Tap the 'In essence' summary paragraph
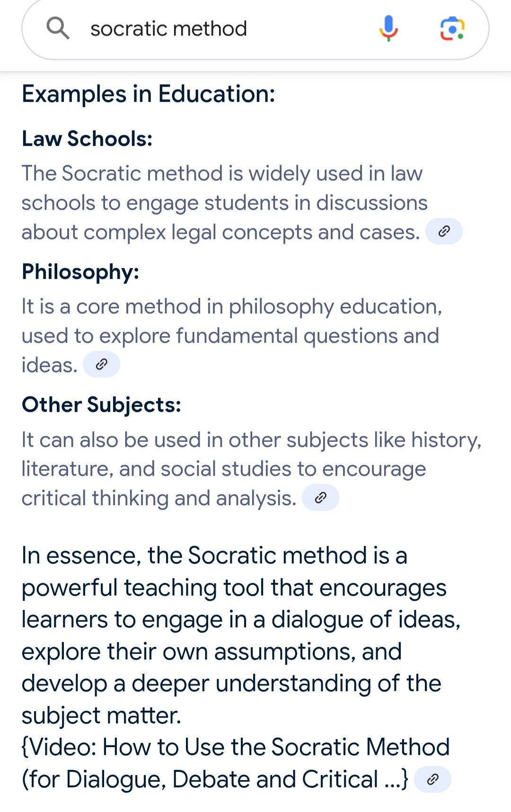 (x=241, y=635)
